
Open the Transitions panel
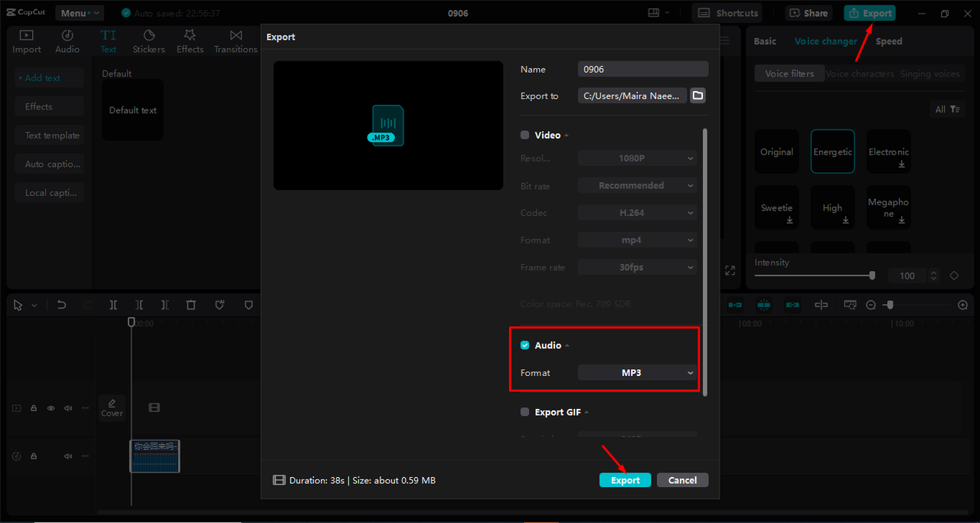click(236, 41)
